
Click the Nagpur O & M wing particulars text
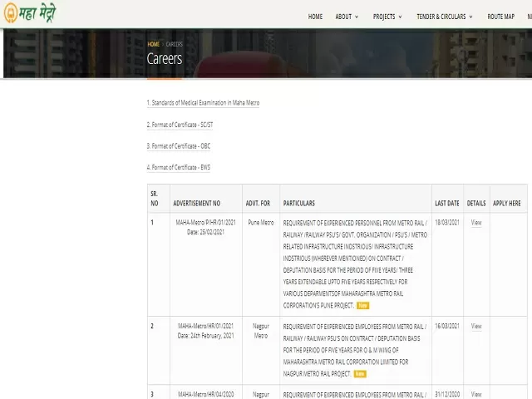point(355,350)
